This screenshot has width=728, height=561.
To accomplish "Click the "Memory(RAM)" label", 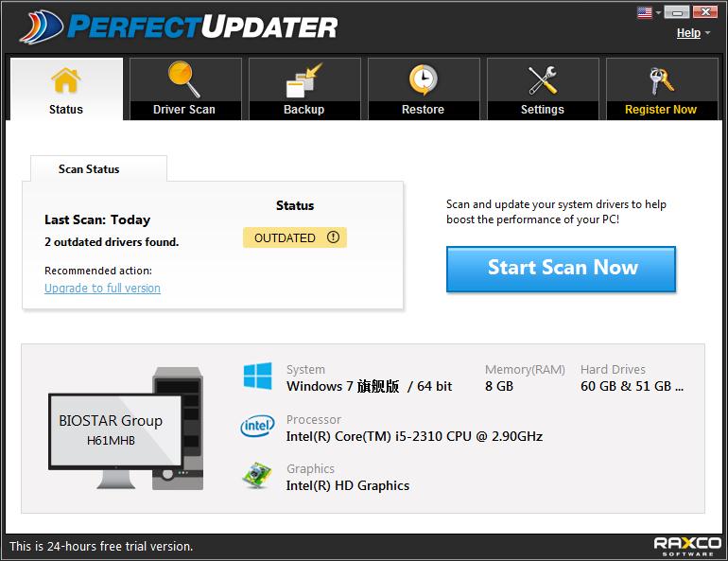I will coord(525,370).
